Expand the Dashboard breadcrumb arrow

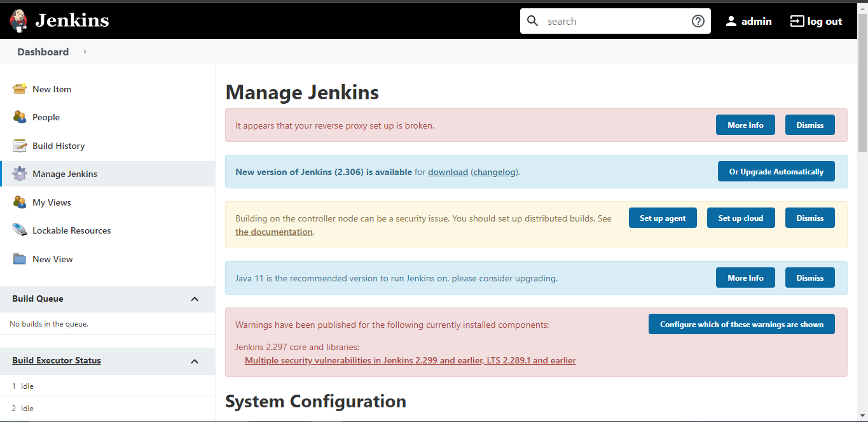point(85,52)
